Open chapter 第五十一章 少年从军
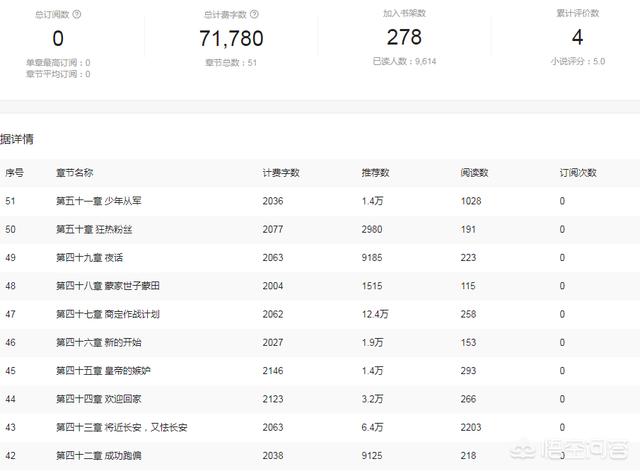This screenshot has width=640, height=471. [x=99, y=201]
